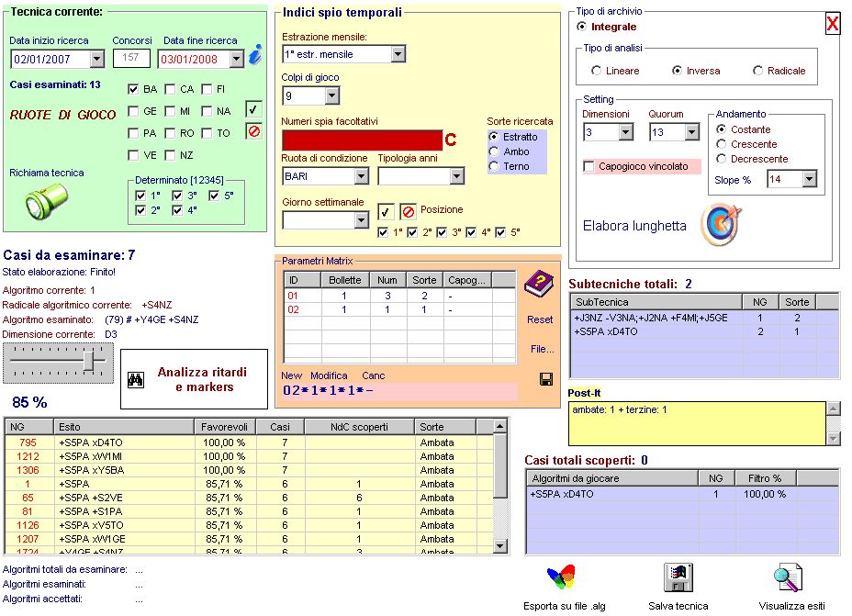Toggle the BA wheel checkbox
This screenshot has height=616, width=852.
pos(133,89)
